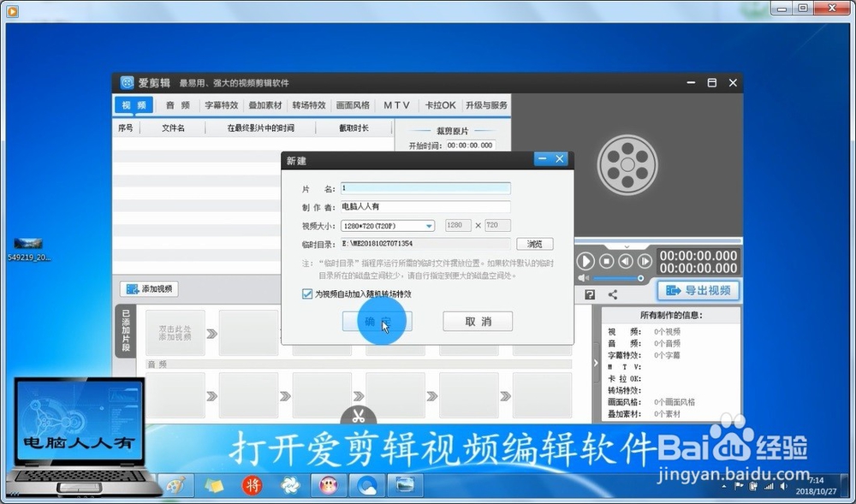The image size is (856, 504).
Task: Close the 新建 dialog with X
Action: coord(560,158)
